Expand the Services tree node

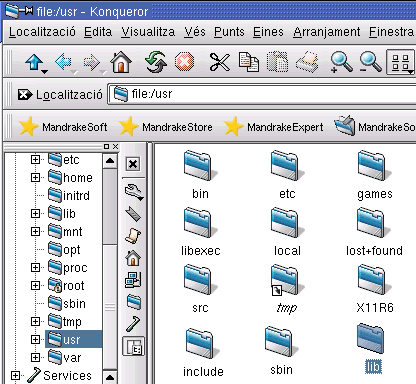[15, 375]
